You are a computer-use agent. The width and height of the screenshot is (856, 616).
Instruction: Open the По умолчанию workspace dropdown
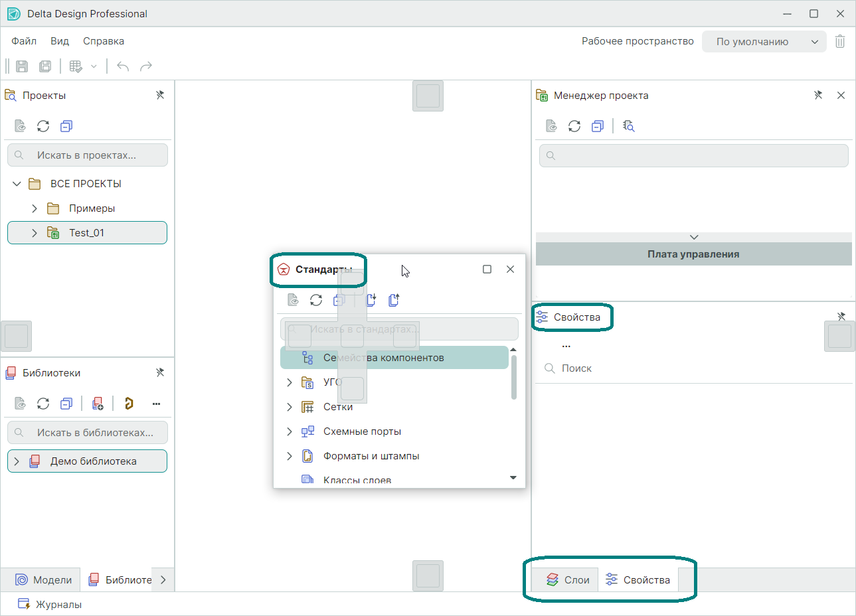pyautogui.click(x=764, y=41)
